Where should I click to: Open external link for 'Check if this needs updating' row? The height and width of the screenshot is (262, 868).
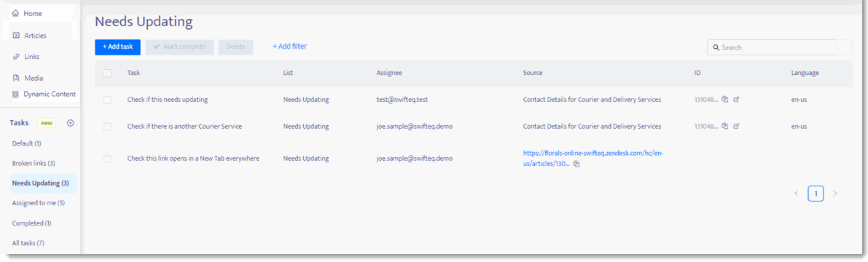pyautogui.click(x=736, y=100)
